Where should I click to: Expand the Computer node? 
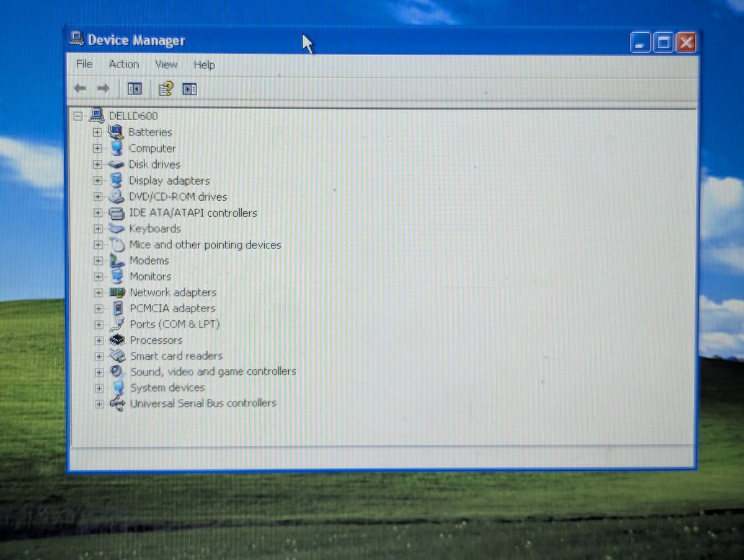(x=97, y=148)
